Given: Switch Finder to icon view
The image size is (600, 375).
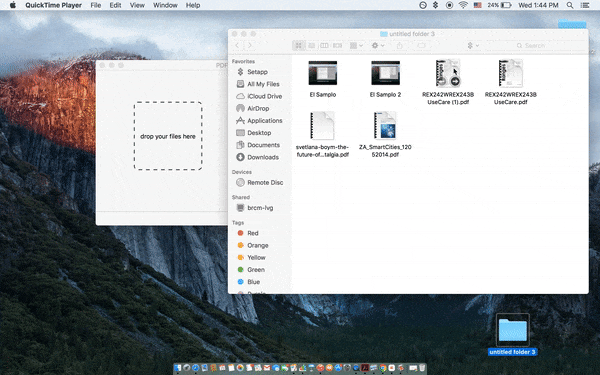Looking at the screenshot, I should coord(298,46).
